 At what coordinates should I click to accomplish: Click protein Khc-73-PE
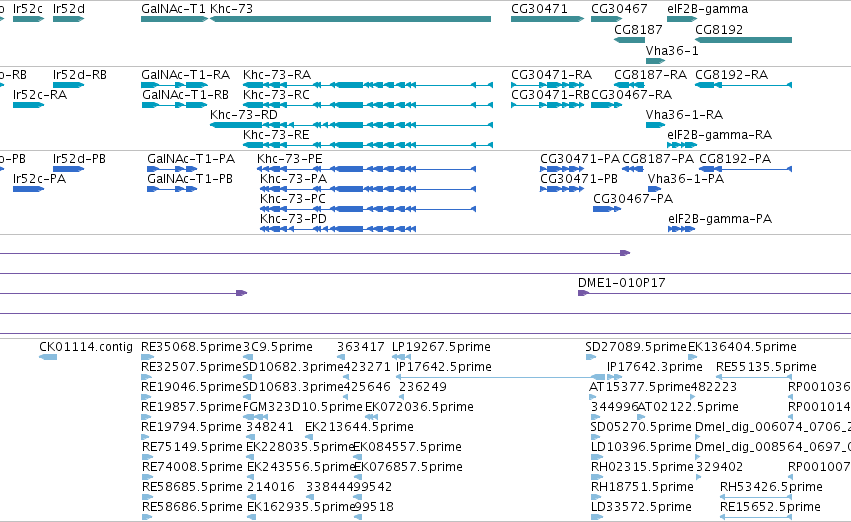pyautogui.click(x=366, y=169)
